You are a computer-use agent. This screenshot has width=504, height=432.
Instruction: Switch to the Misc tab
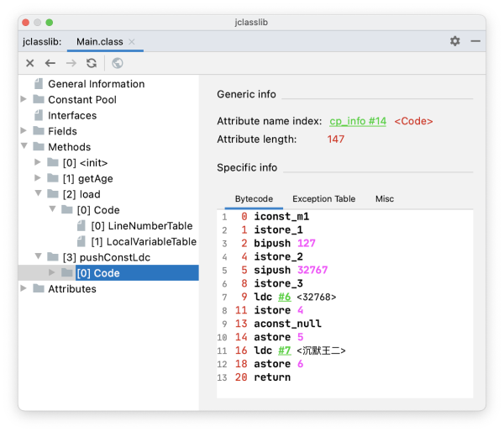coord(385,199)
